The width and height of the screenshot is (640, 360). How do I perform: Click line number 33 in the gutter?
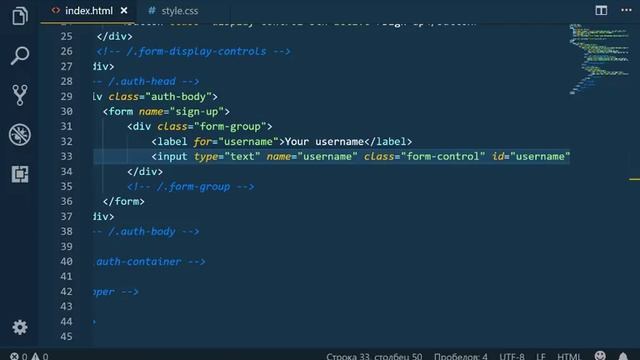(x=66, y=156)
